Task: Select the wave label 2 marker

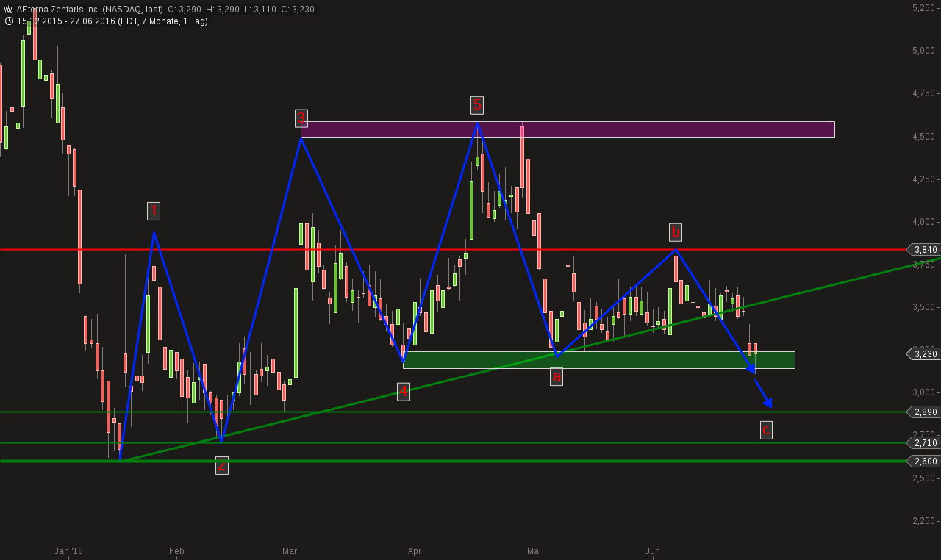Action: [x=222, y=465]
